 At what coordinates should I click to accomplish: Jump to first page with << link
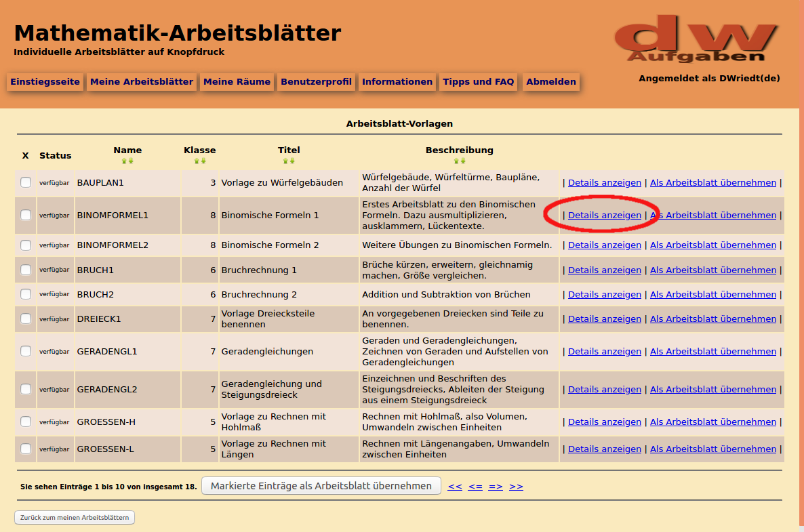pyautogui.click(x=455, y=487)
